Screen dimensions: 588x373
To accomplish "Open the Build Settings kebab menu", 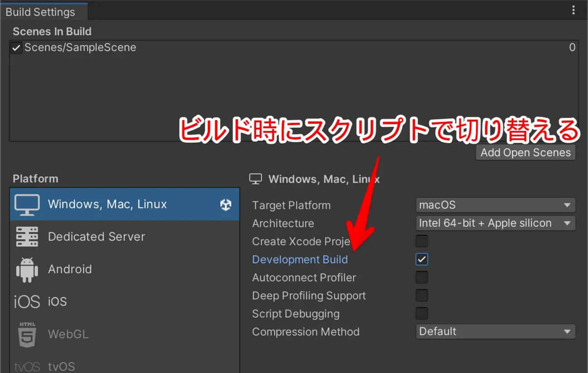I will (574, 10).
